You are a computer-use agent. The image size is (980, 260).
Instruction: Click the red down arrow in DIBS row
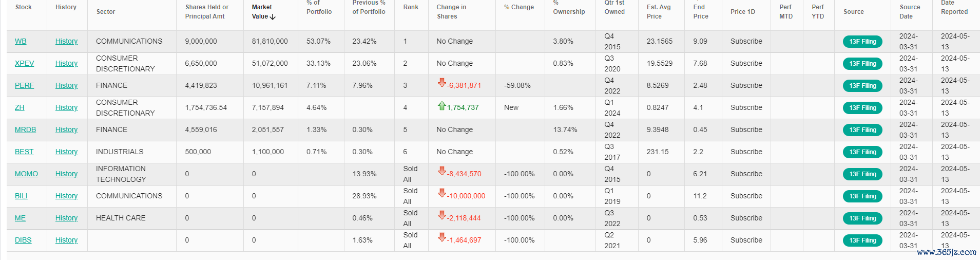441,237
